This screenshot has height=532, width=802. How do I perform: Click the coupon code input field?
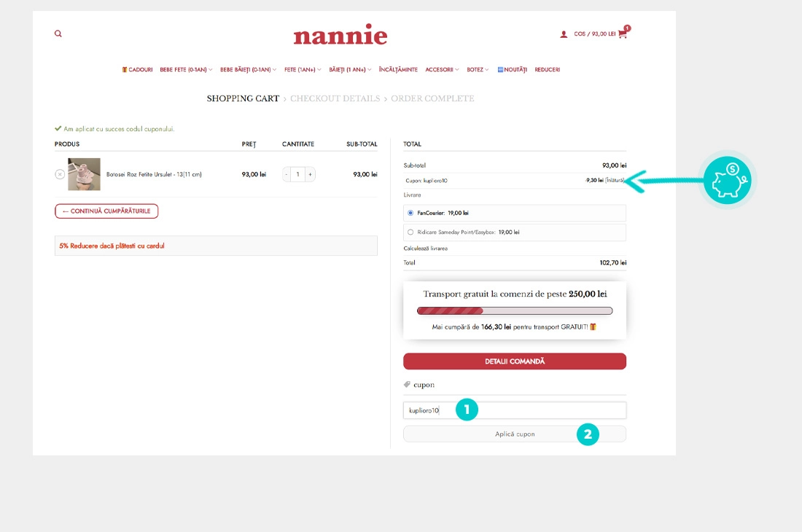click(515, 410)
